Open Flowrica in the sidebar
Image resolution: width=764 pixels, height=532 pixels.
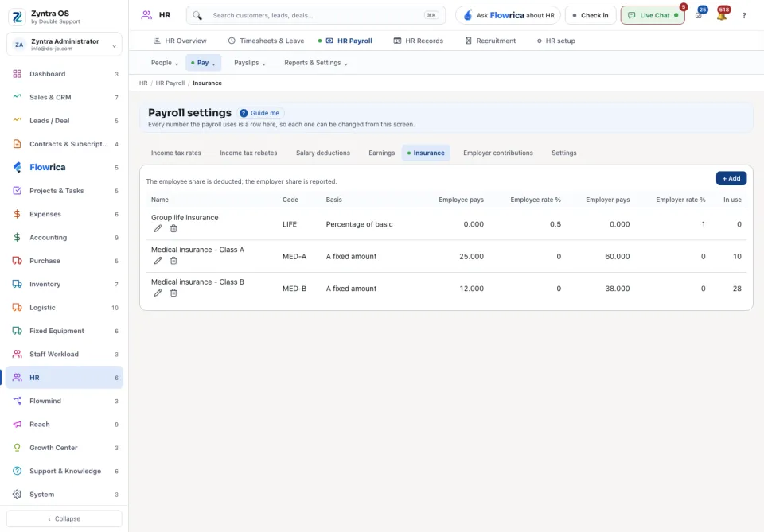[x=64, y=168]
